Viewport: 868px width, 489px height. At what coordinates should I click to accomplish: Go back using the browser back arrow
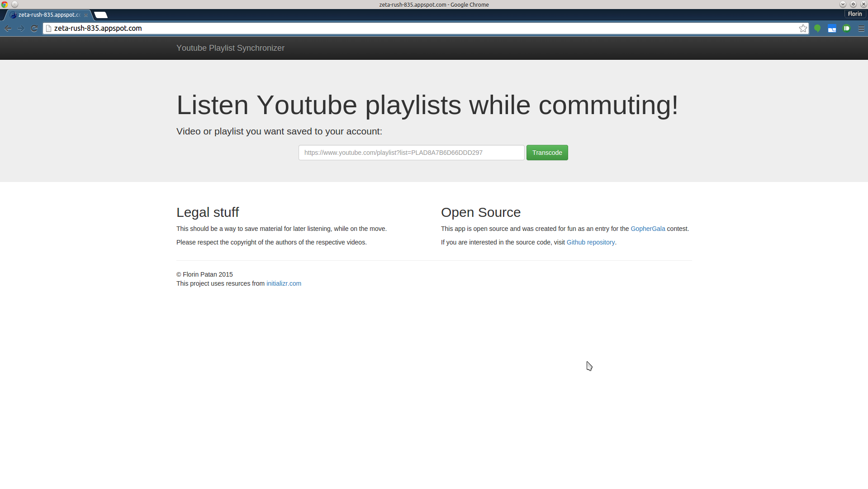[x=8, y=29]
